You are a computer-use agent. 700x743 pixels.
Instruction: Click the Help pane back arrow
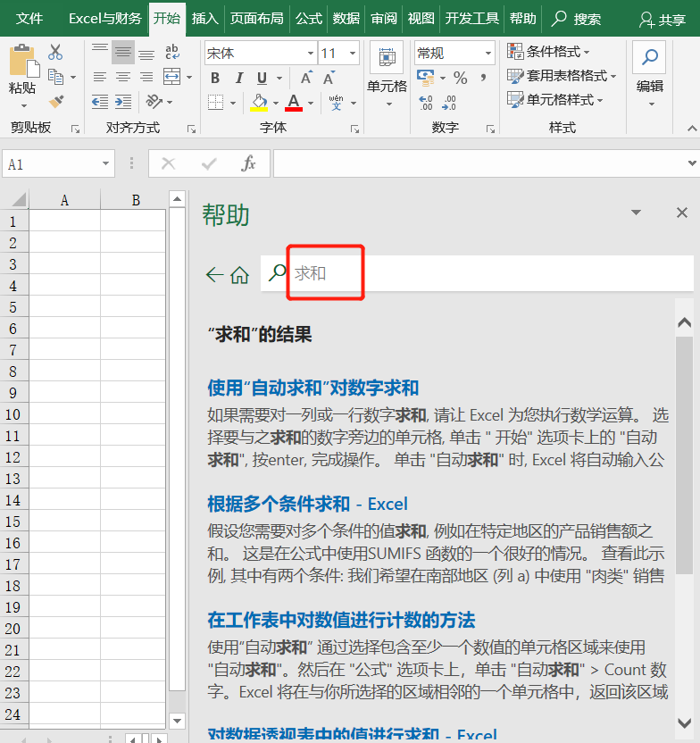(x=213, y=275)
